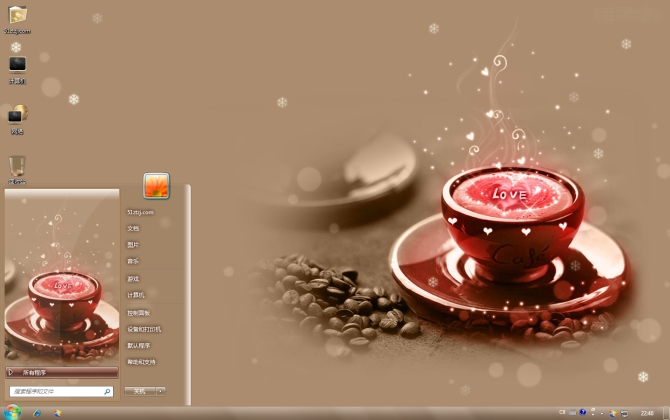Viewport: 670px width, 420px height.
Task: Click the 22:40 clock in the taskbar
Action: click(647, 413)
